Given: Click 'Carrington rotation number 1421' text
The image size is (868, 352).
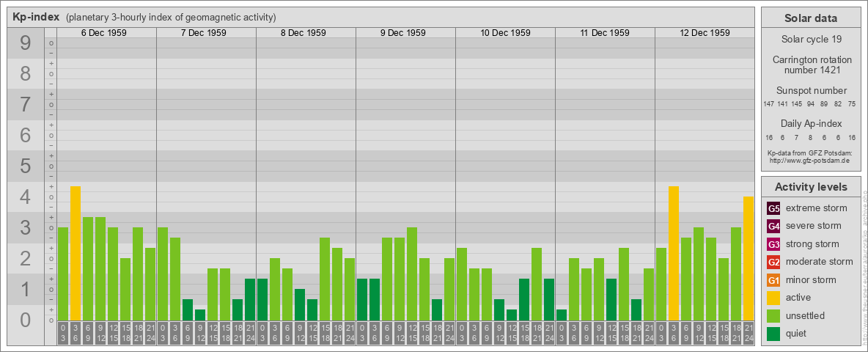Looking at the screenshot, I should pyautogui.click(x=812, y=65).
